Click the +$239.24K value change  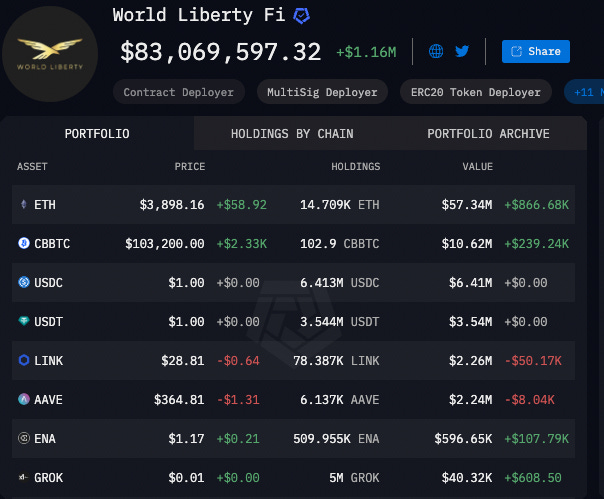click(x=537, y=244)
